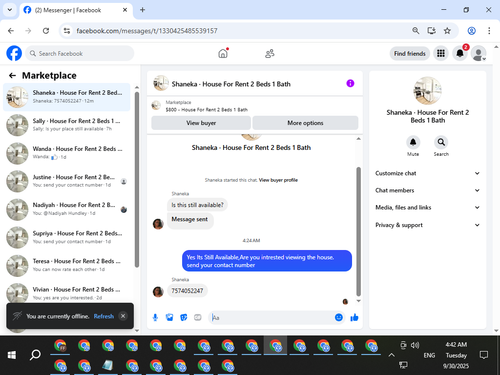Image resolution: width=500 pixels, height=375 pixels.
Task: Attach a file using the photo icon
Action: [x=169, y=317]
